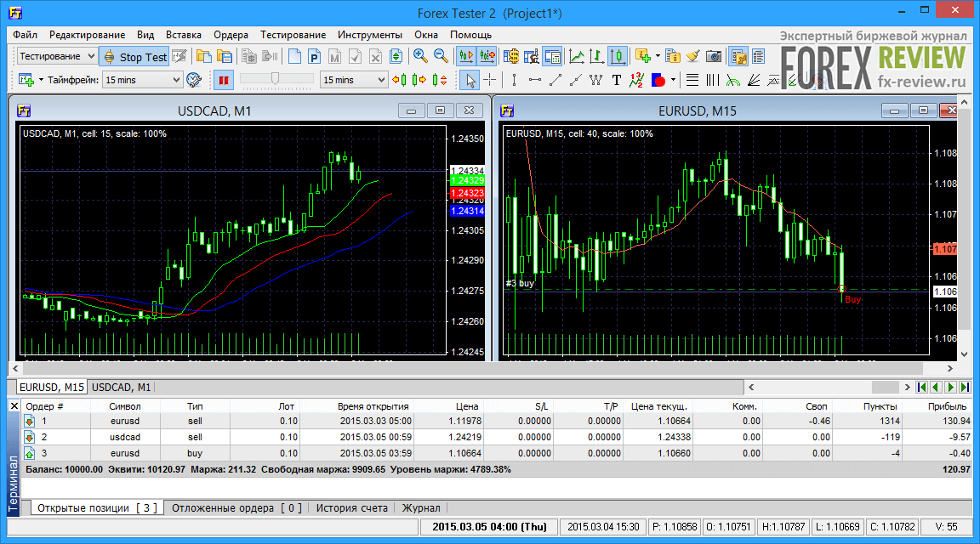Toggle chart shift icon with red plus
The image size is (980, 544).
click(x=487, y=57)
